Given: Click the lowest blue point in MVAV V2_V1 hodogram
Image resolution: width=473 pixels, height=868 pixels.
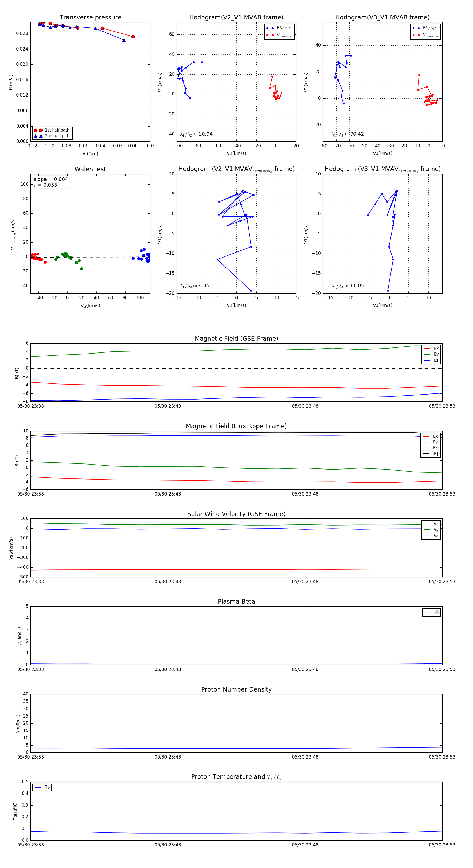Looking at the screenshot, I should click(251, 290).
